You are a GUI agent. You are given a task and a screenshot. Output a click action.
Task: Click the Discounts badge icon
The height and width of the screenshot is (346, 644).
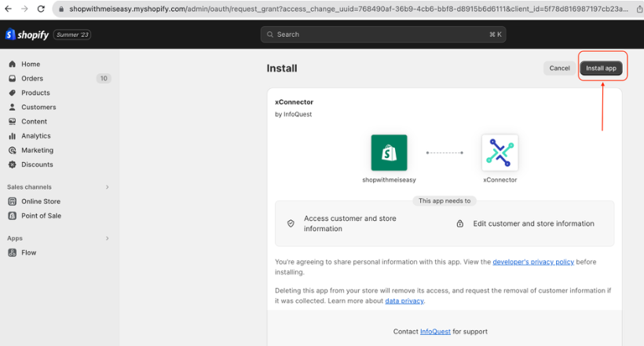point(13,164)
